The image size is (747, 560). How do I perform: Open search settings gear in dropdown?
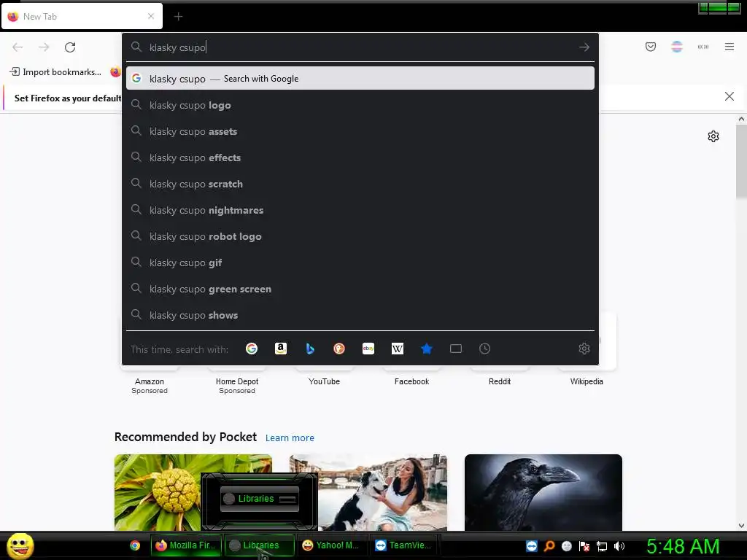(584, 349)
